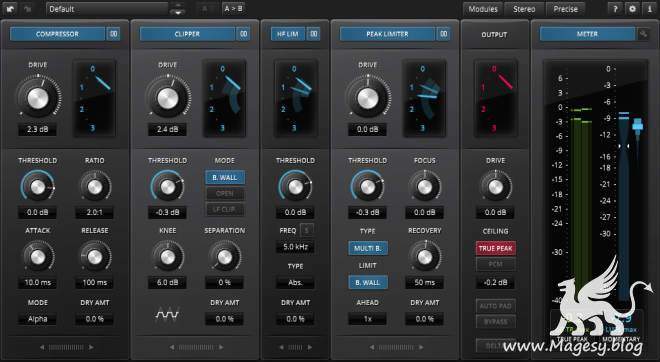Select LF CLIP clipper mode
The image size is (660, 362).
click(x=225, y=209)
